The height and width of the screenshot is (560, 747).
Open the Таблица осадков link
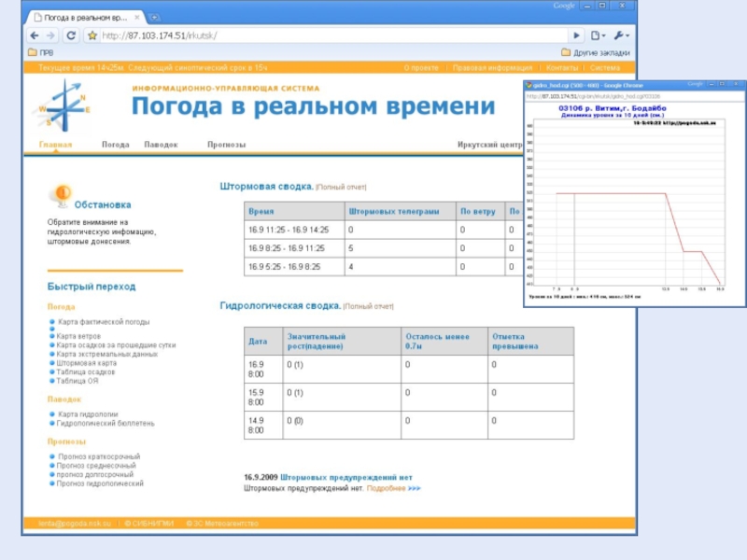click(x=86, y=372)
